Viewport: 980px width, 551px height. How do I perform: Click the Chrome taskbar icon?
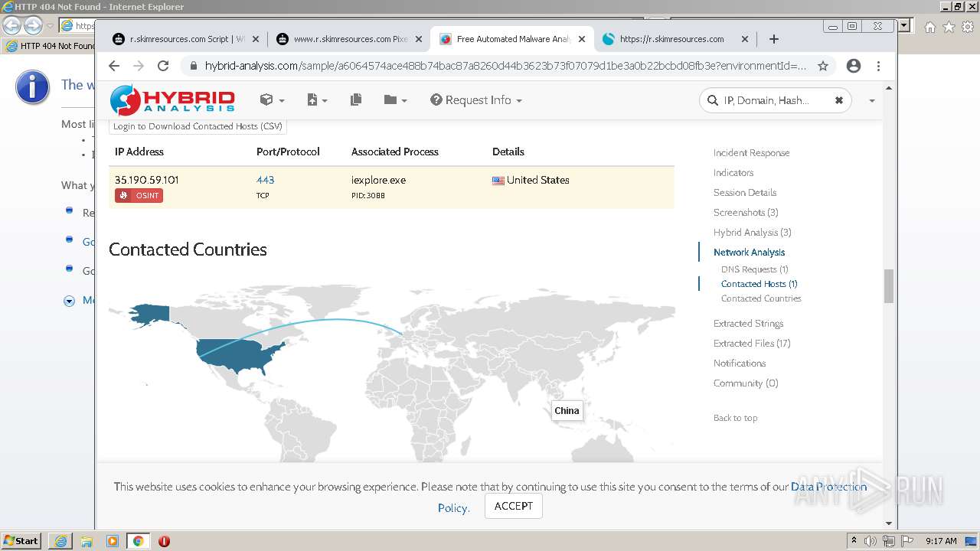coord(139,541)
